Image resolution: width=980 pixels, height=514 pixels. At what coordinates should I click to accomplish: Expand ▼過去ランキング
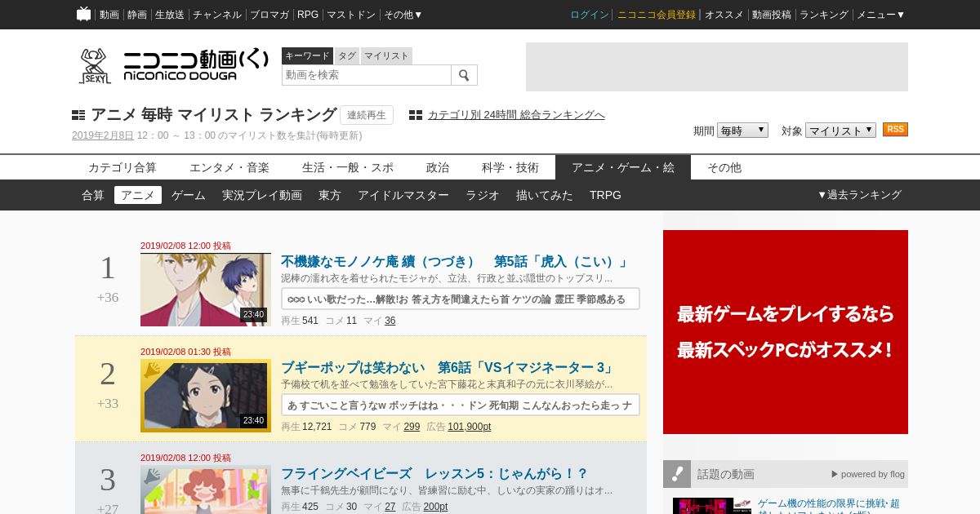[x=859, y=195]
